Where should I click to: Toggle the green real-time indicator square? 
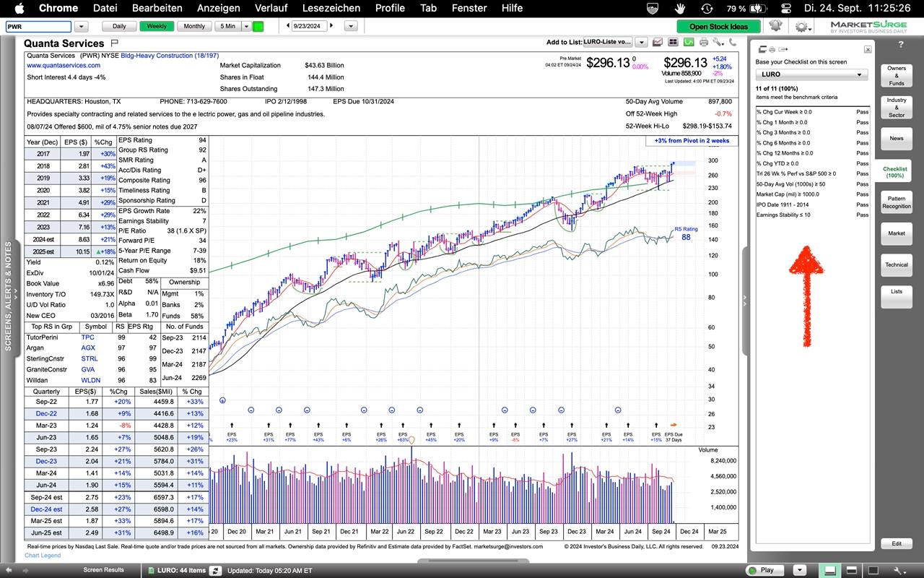point(258,26)
